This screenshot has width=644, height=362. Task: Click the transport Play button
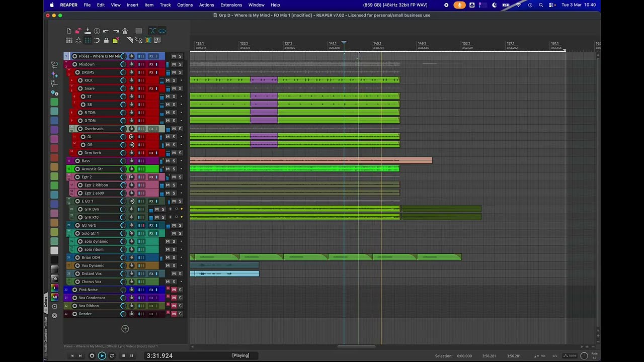click(x=102, y=355)
